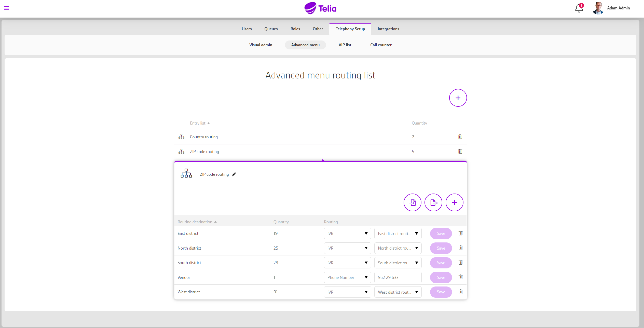Add a new routing list entry
The width and height of the screenshot is (644, 328).
tap(458, 98)
